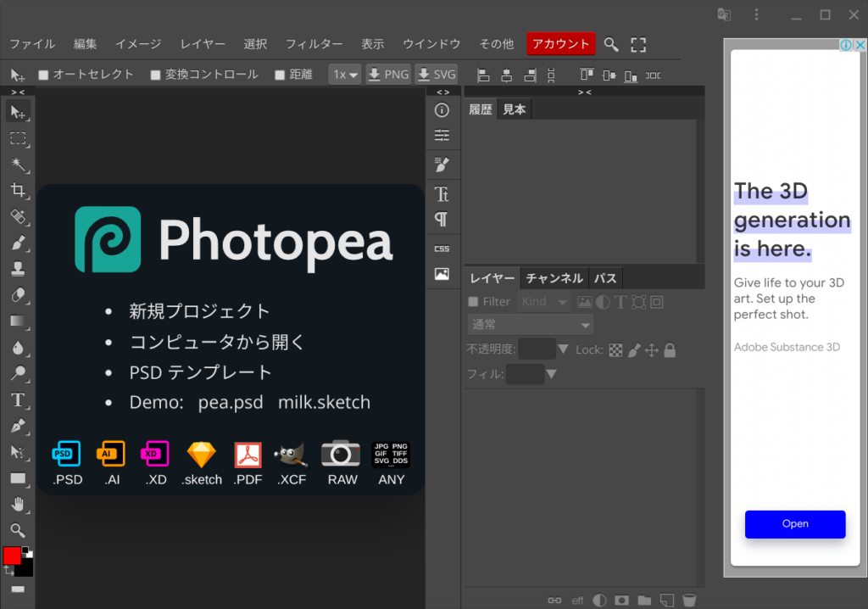The width and height of the screenshot is (868, 609).
Task: Click the red アカウント button
Action: pos(561,44)
